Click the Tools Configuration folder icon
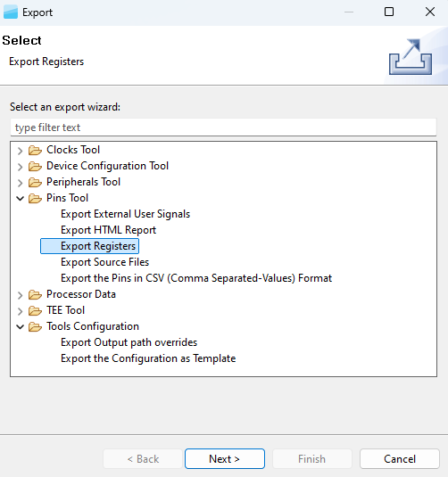Image resolution: width=448 pixels, height=477 pixels. point(35,327)
